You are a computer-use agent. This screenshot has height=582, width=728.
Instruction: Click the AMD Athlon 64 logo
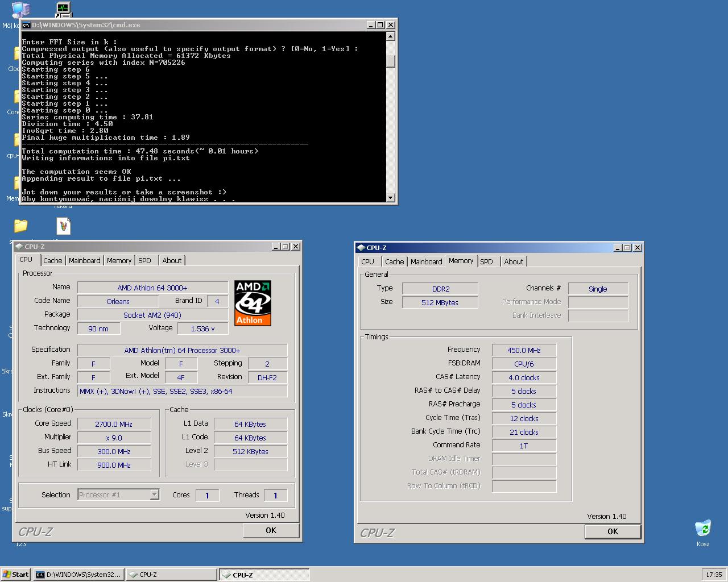pyautogui.click(x=253, y=303)
